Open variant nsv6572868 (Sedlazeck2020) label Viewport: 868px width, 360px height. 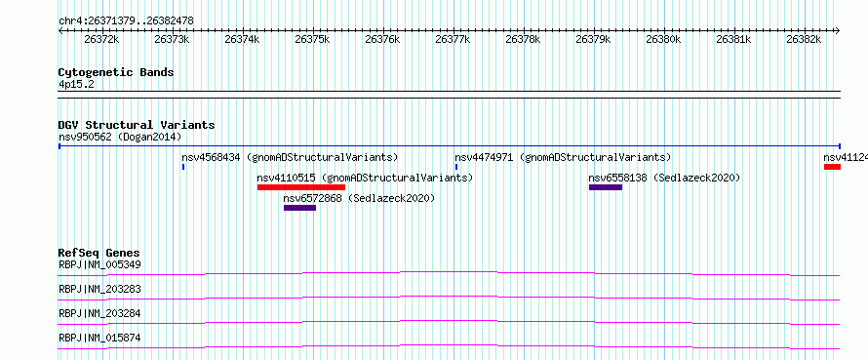(359, 198)
